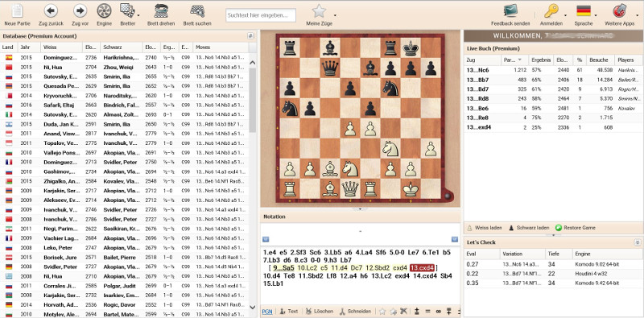Image resolution: width=644 pixels, height=318 pixels.
Task: Click Löschen delete icon in notation toolbar
Action: click(308, 312)
